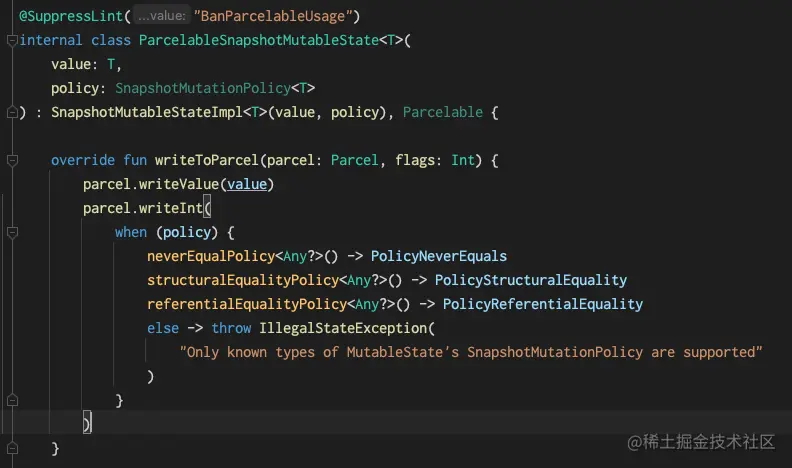Click the PolicyStructuralEquality constant
This screenshot has width=792, height=468.
coord(531,280)
